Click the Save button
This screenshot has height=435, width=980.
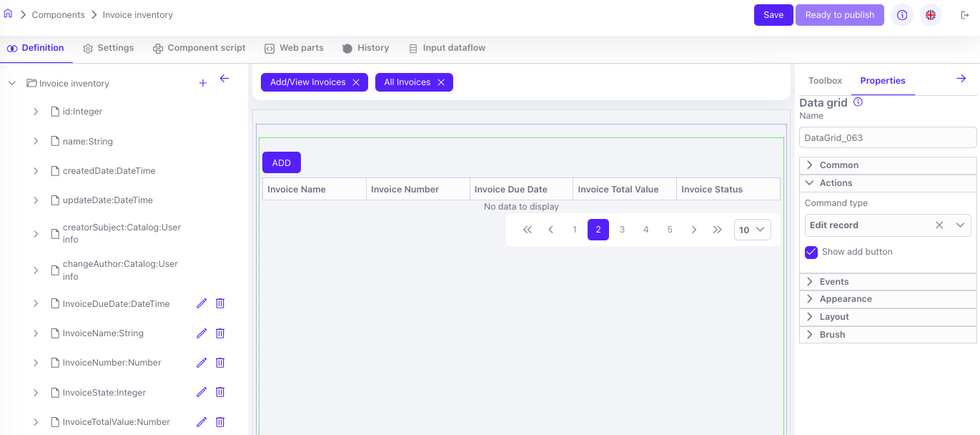(x=773, y=15)
